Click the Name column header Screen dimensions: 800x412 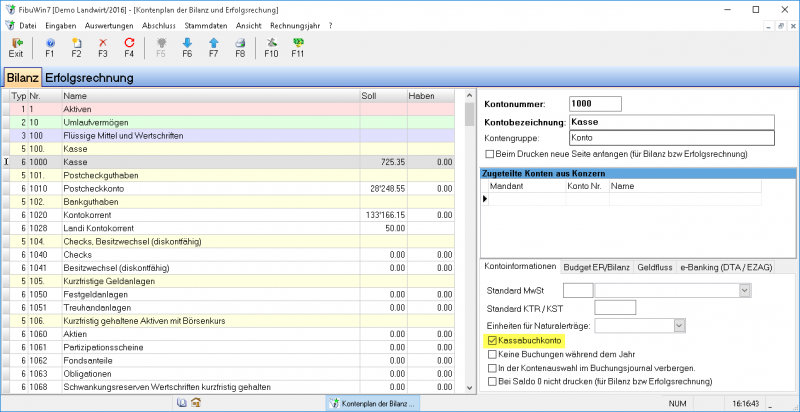tap(211, 95)
